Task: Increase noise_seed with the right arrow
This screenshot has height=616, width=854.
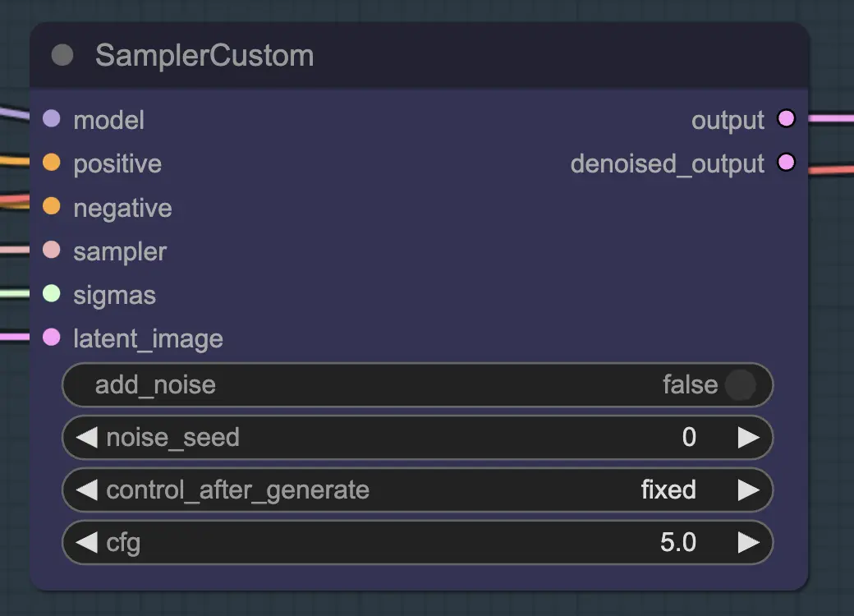Action: 749,437
